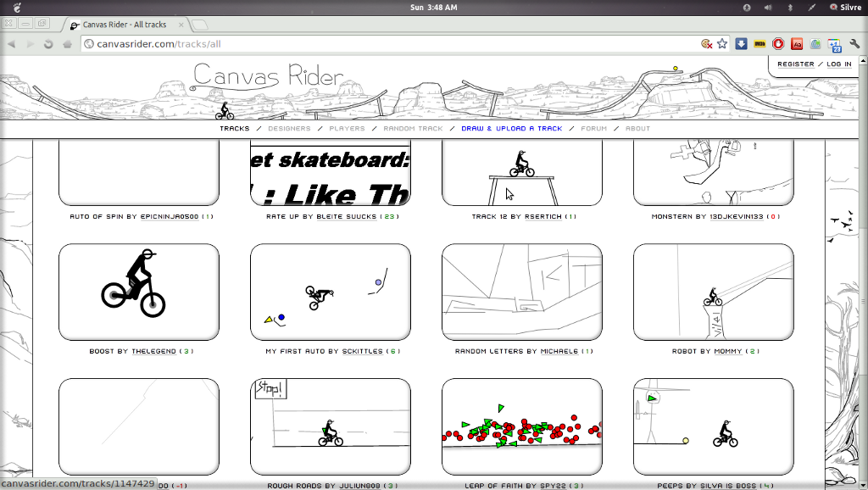The height and width of the screenshot is (490, 868).
Task: Open designer MichaelG's profile link
Action: [x=559, y=351]
